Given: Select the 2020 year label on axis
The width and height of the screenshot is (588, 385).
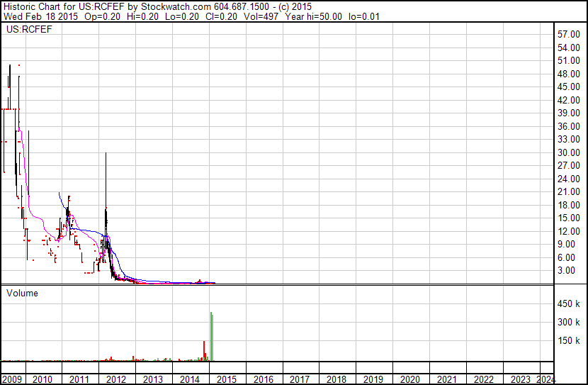Looking at the screenshot, I should [410, 379].
